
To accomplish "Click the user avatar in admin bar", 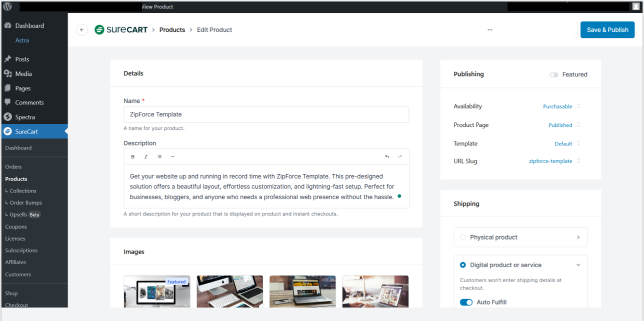I will (x=636, y=6).
